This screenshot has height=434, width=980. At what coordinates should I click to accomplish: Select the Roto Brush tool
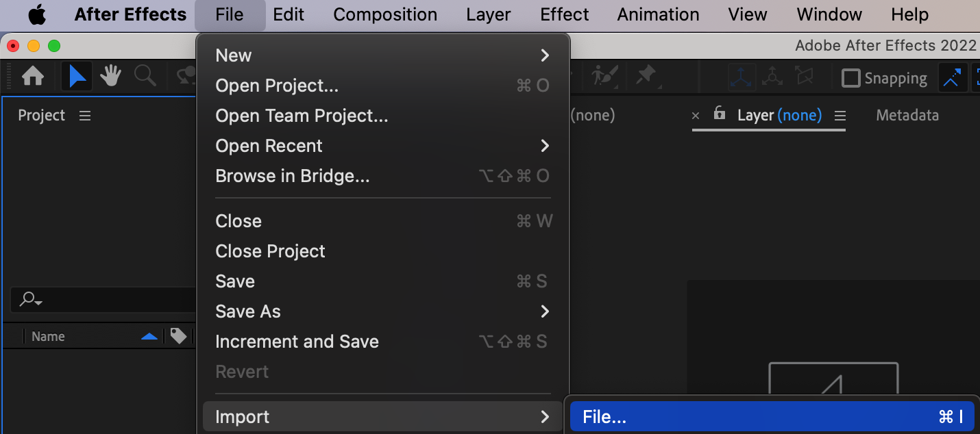coord(605,76)
